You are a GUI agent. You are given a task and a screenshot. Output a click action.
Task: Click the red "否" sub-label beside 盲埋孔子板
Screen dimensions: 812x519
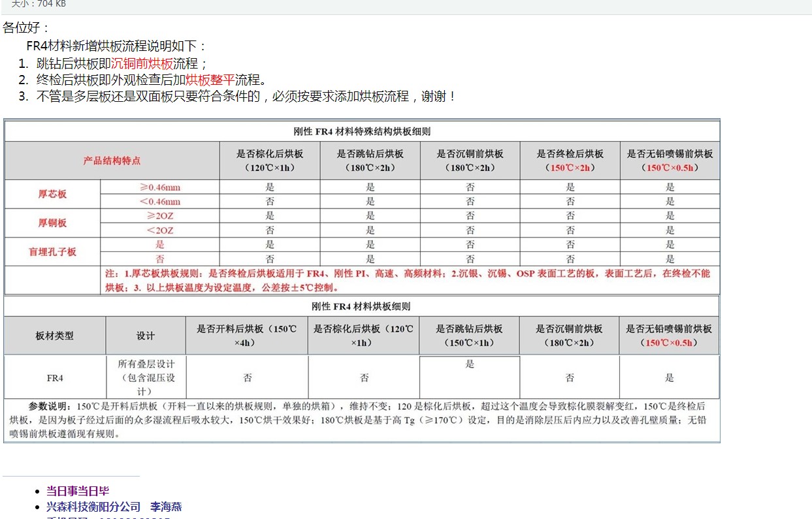160,259
